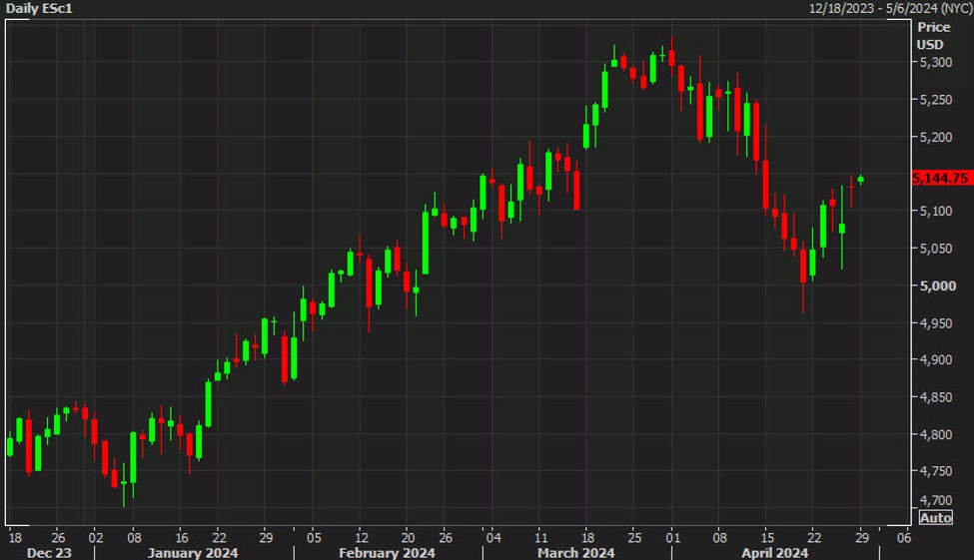Click the April 2024 month label
974x560 pixels.
[x=774, y=553]
